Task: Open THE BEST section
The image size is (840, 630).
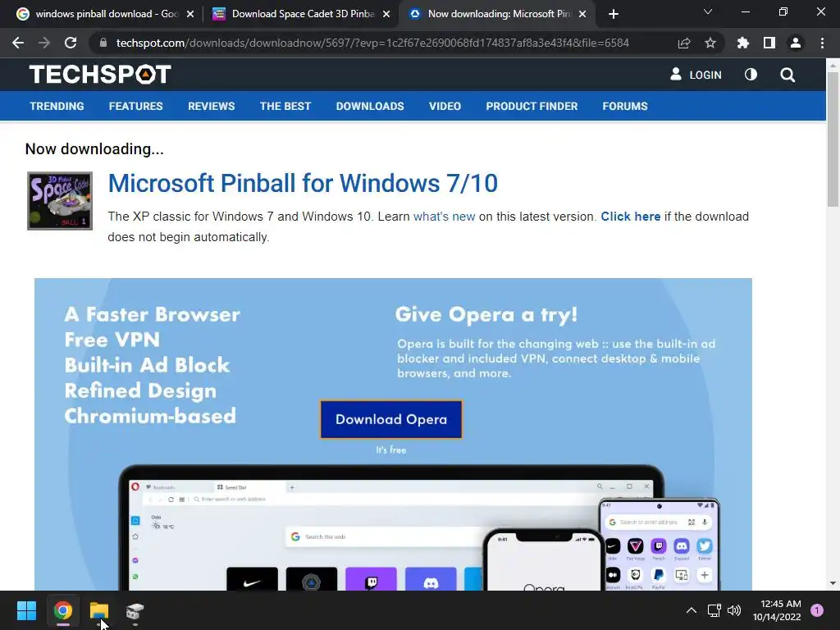Action: pyautogui.click(x=285, y=106)
